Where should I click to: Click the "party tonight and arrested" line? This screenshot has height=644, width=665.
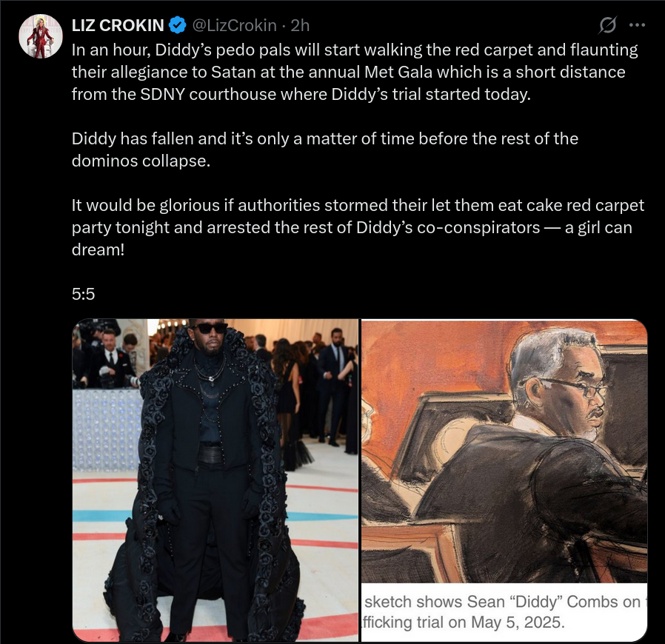click(x=352, y=227)
